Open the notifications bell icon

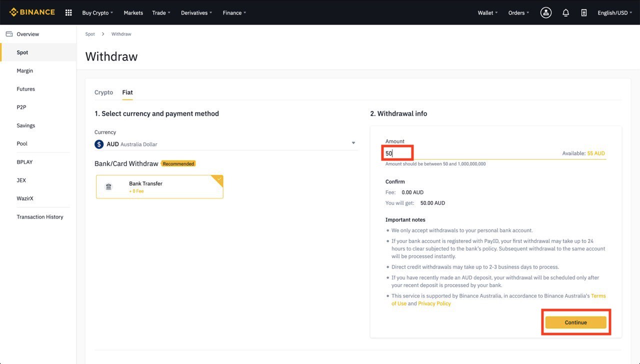coord(566,12)
